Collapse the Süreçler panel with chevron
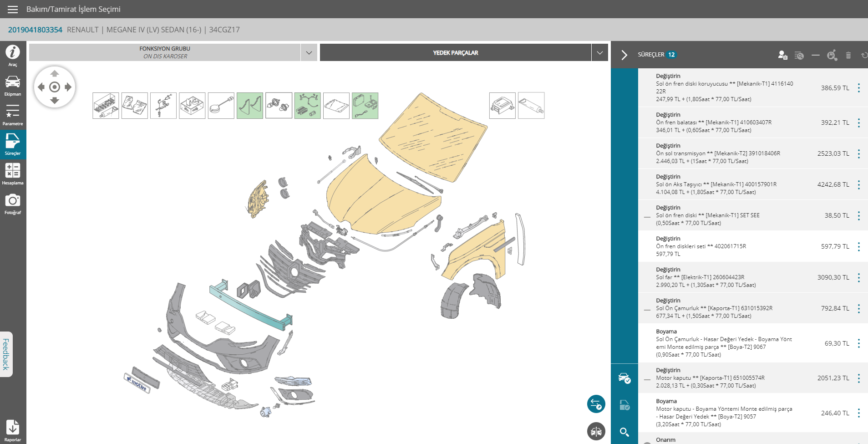This screenshot has width=868, height=444. [624, 55]
